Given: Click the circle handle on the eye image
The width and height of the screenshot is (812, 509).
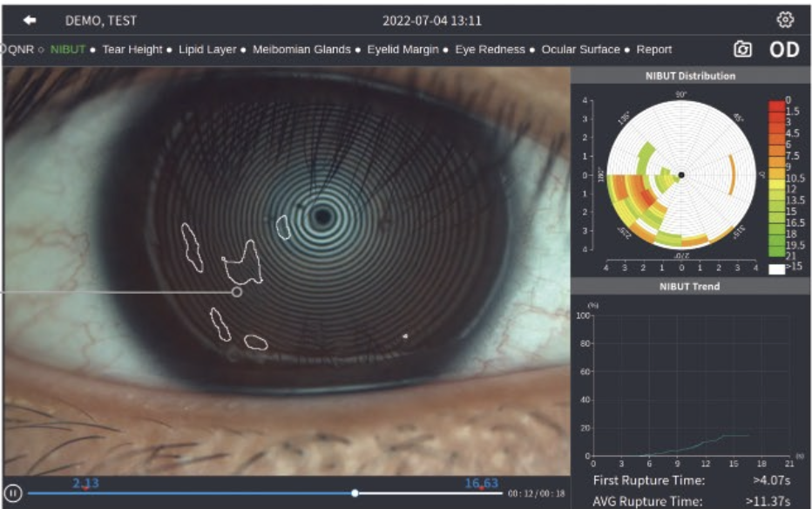Looking at the screenshot, I should click(236, 292).
